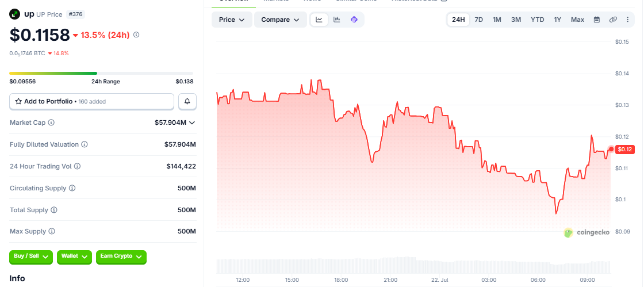Viewport: 644px width, 287px height.
Task: Click the red $0.12 current price marker
Action: click(625, 150)
